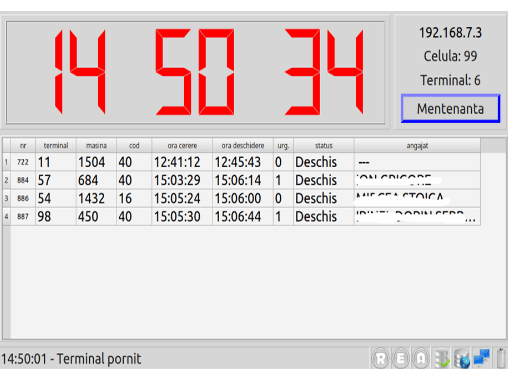Click the Celula: 99 label
508x386 pixels.
click(450, 56)
